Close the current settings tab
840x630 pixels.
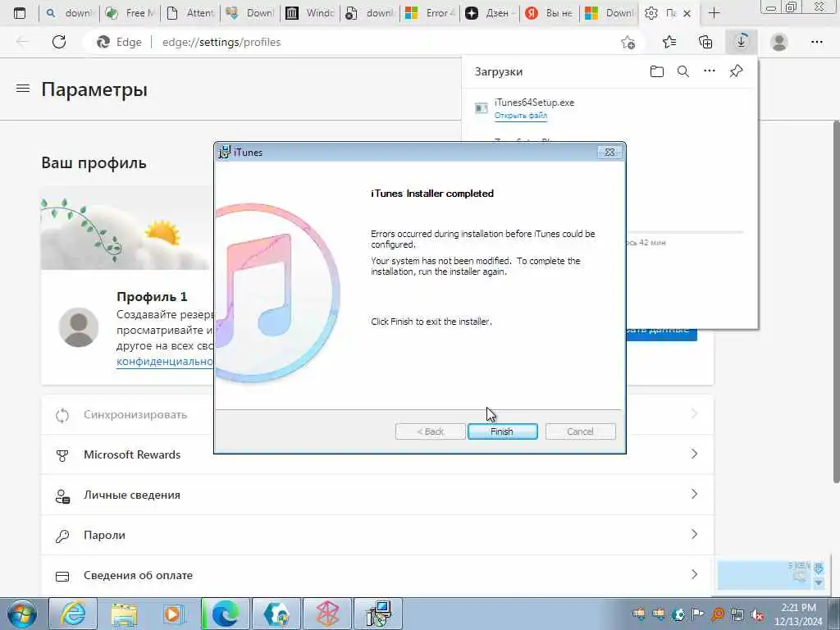[687, 13]
